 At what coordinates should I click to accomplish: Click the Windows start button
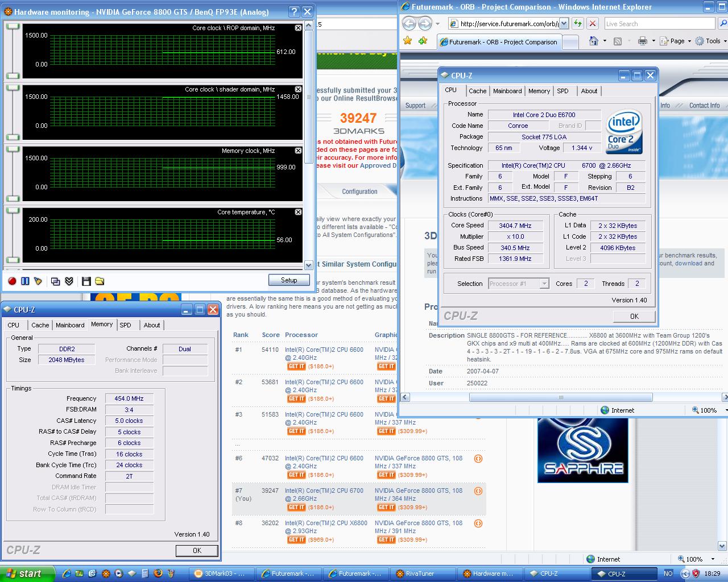(27, 573)
